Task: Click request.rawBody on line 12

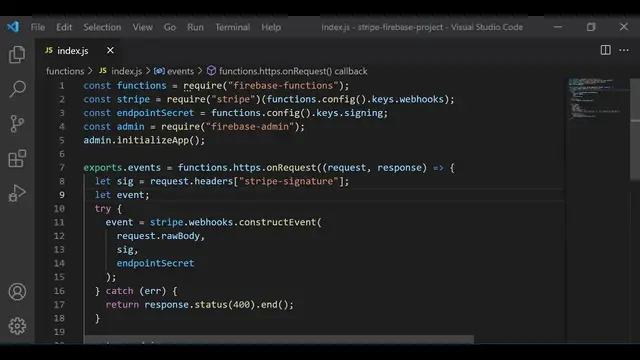Action: [158, 236]
